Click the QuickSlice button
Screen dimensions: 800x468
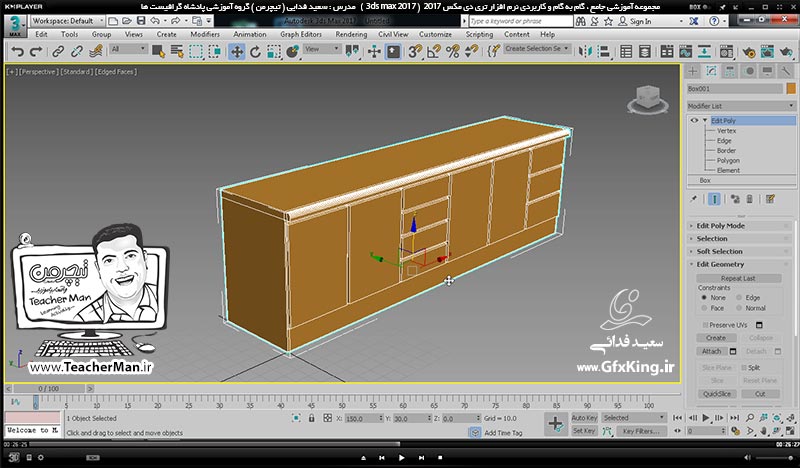[x=717, y=393]
